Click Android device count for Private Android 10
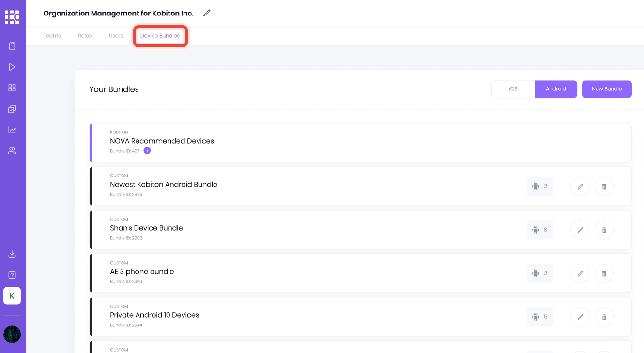 click(x=540, y=317)
